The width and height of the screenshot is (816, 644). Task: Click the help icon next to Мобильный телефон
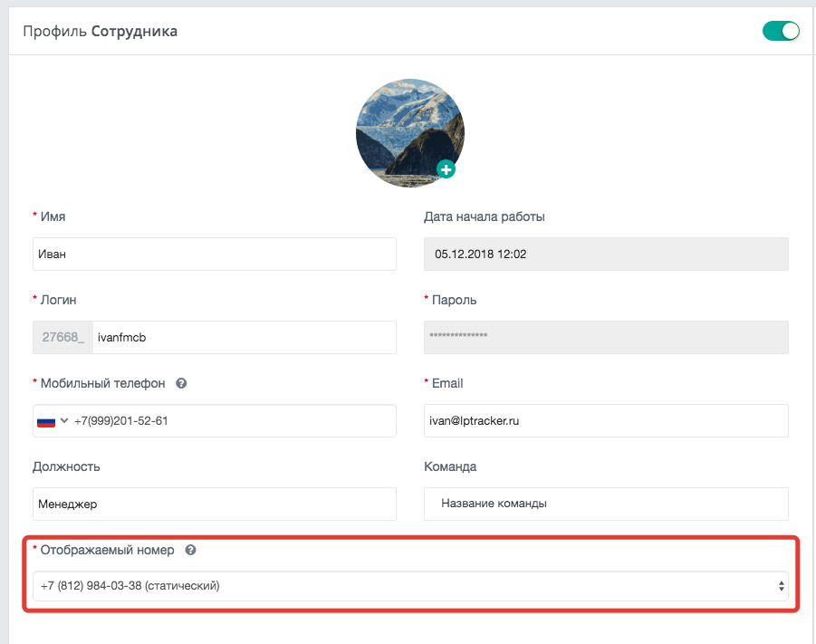pyautogui.click(x=181, y=383)
